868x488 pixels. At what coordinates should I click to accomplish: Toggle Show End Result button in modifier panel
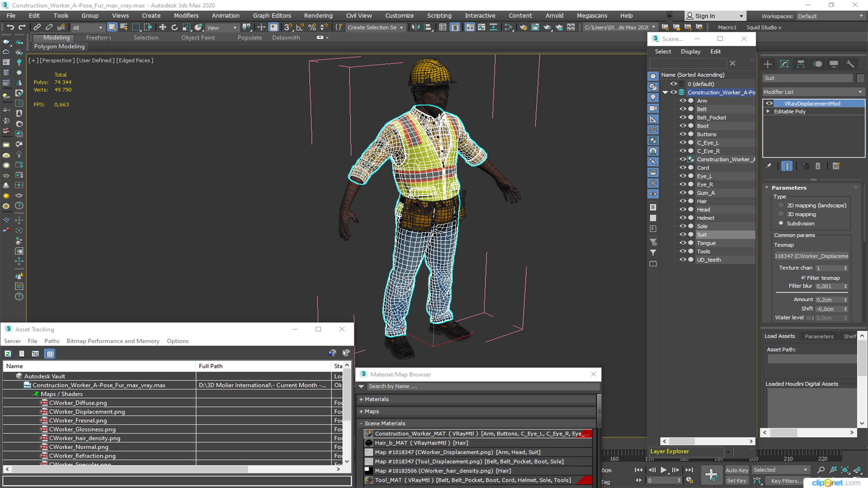tap(787, 166)
